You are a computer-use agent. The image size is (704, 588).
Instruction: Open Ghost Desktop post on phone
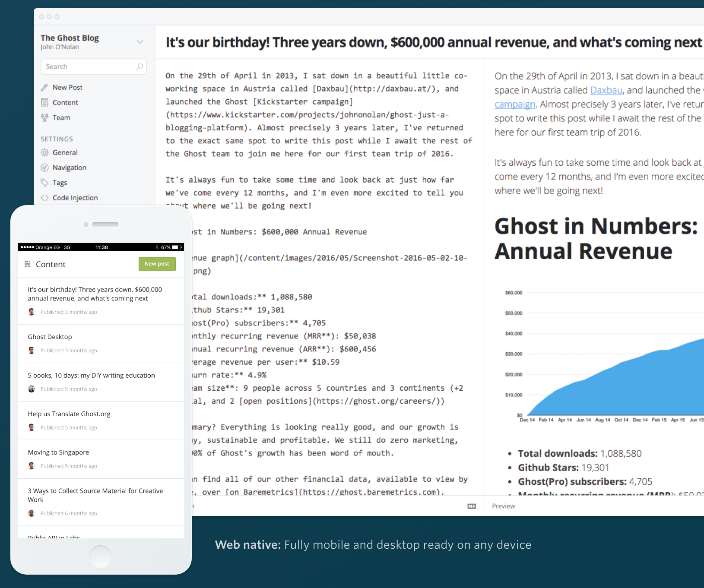101,344
